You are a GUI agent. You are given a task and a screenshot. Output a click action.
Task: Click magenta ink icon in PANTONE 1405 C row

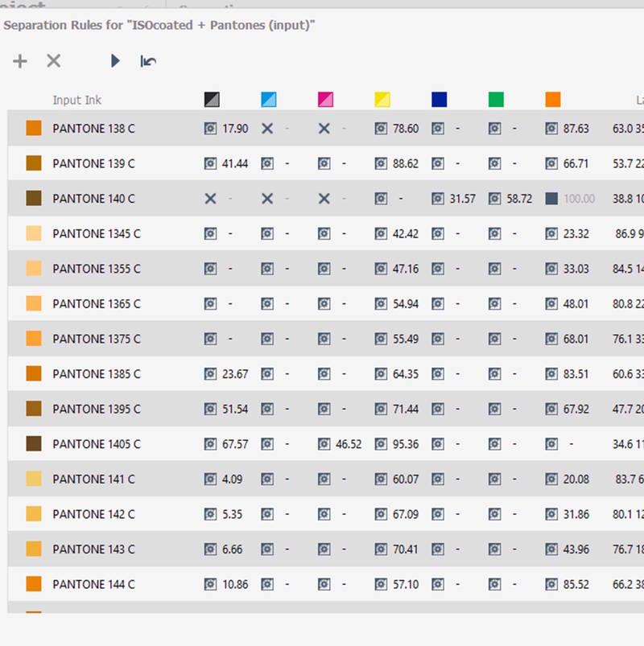click(324, 444)
